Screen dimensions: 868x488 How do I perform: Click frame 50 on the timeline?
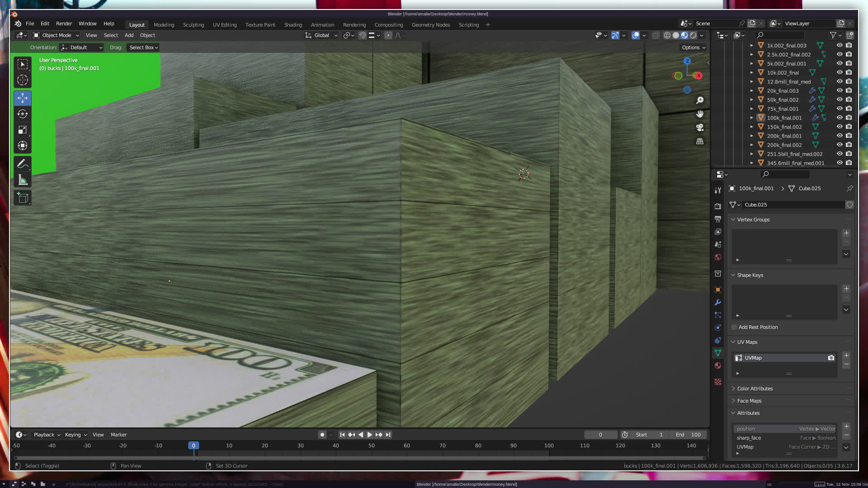(371, 446)
